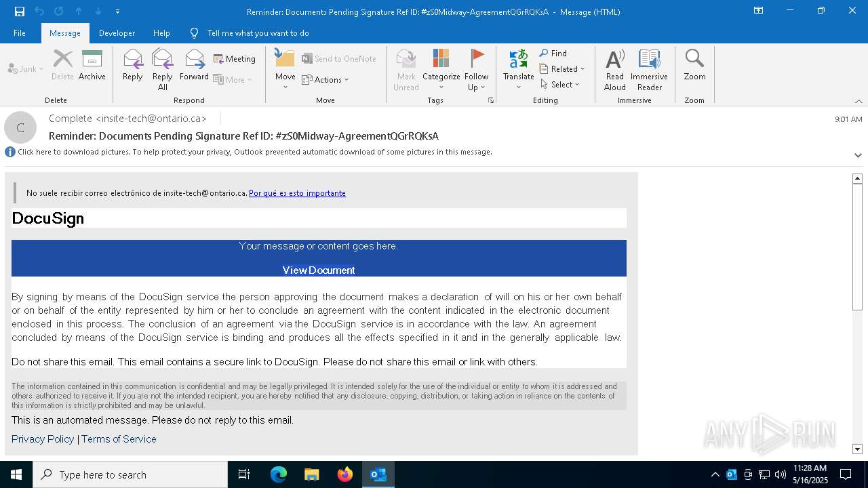Screen dimensions: 868x488
Task: Click the scrollbar down arrow
Action: point(857,449)
